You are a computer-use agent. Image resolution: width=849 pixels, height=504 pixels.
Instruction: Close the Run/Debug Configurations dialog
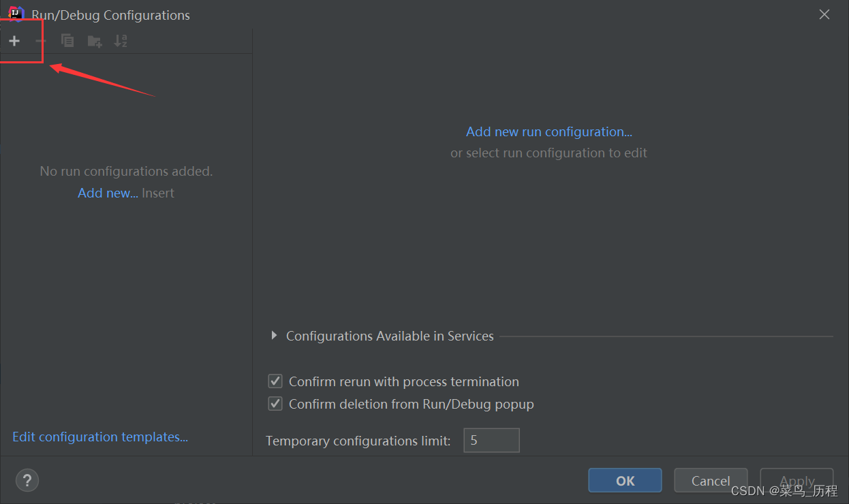coord(824,14)
